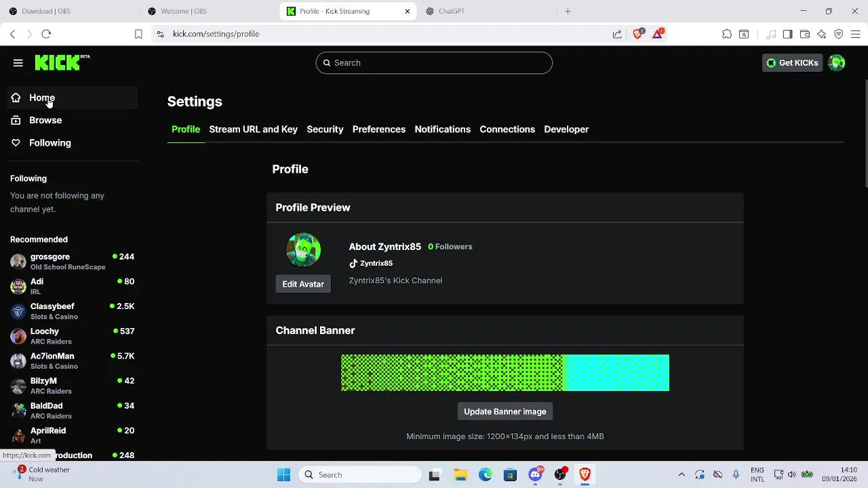Close the Kick Streaming browser tab
Screen dimensions: 868x488
point(407,11)
